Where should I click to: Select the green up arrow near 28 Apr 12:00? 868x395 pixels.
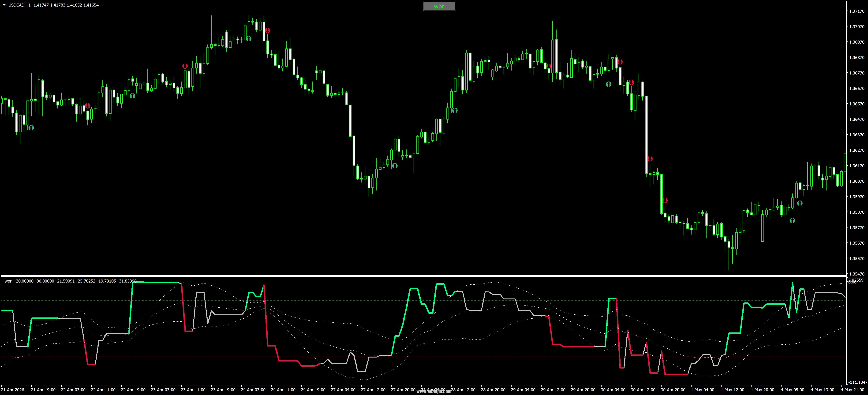[455, 110]
